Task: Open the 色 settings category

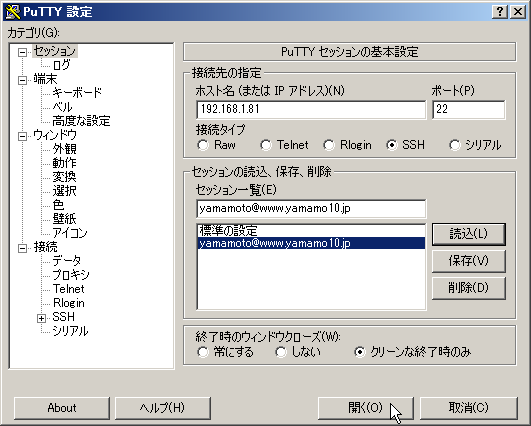Action: tap(58, 205)
